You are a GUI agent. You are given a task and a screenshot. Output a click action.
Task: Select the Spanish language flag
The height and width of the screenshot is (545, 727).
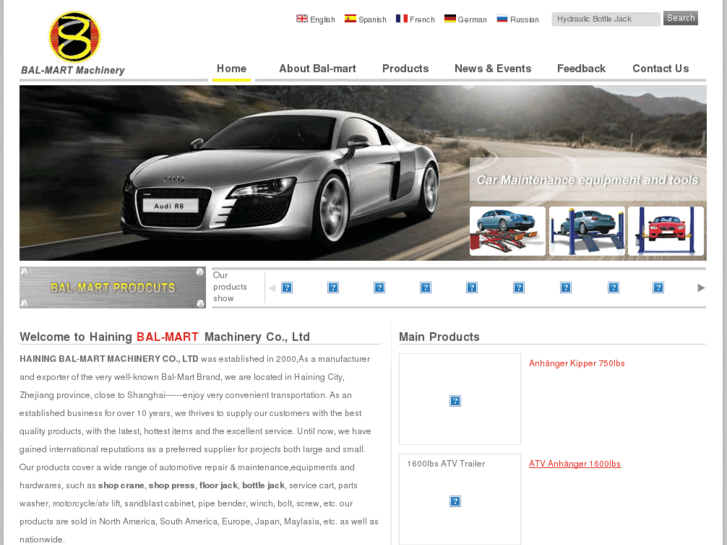point(350,19)
